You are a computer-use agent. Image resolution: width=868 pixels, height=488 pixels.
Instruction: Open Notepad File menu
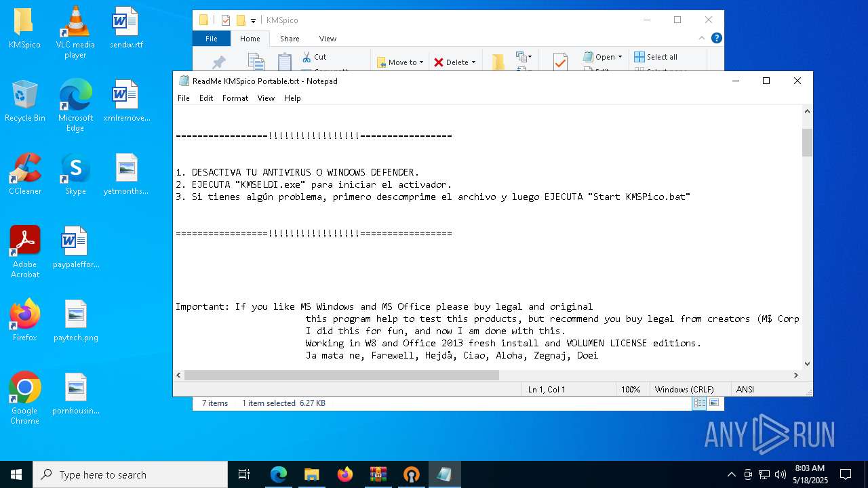click(184, 98)
